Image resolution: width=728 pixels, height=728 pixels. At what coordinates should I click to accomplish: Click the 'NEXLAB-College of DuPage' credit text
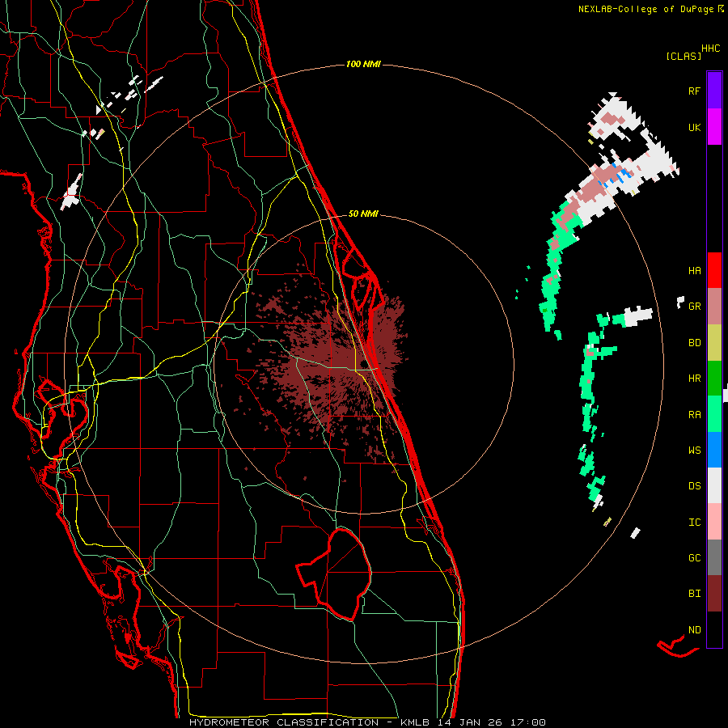(x=645, y=9)
